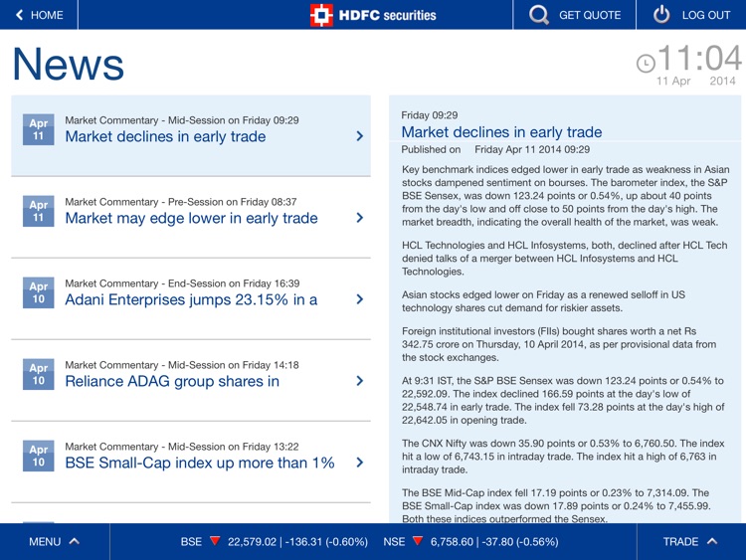This screenshot has height=560, width=746.
Task: Click Market Commentary - Mid-Session on Friday 14:18
Action: (x=182, y=365)
